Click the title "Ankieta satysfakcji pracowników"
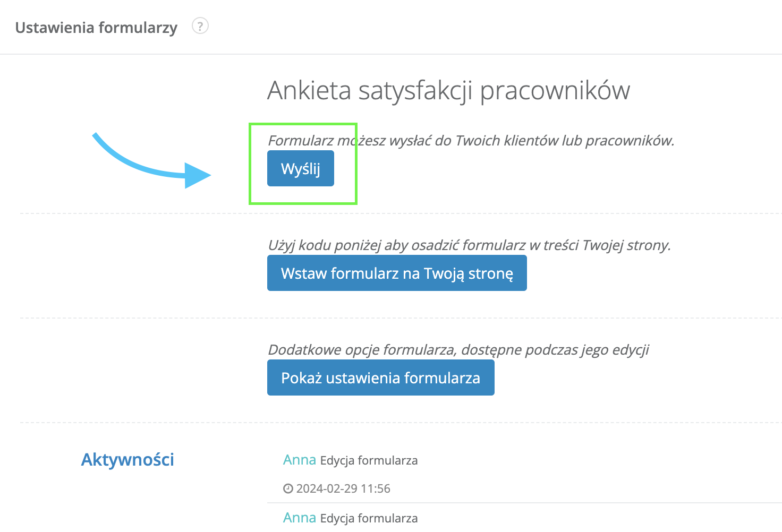 pyautogui.click(x=448, y=90)
